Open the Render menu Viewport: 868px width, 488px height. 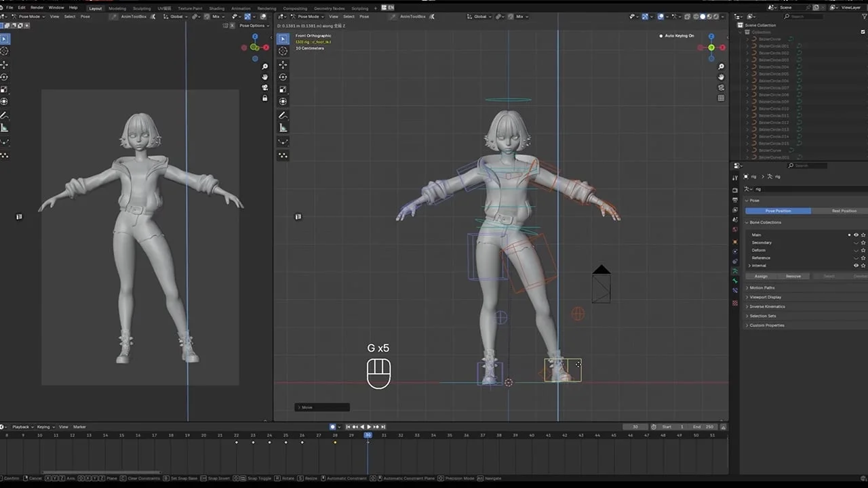pyautogui.click(x=37, y=7)
